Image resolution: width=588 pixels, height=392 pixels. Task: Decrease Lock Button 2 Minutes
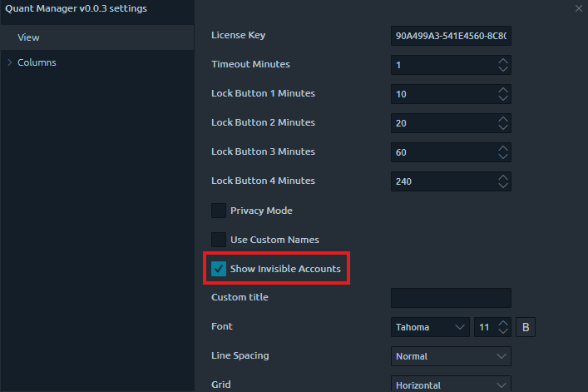point(502,127)
